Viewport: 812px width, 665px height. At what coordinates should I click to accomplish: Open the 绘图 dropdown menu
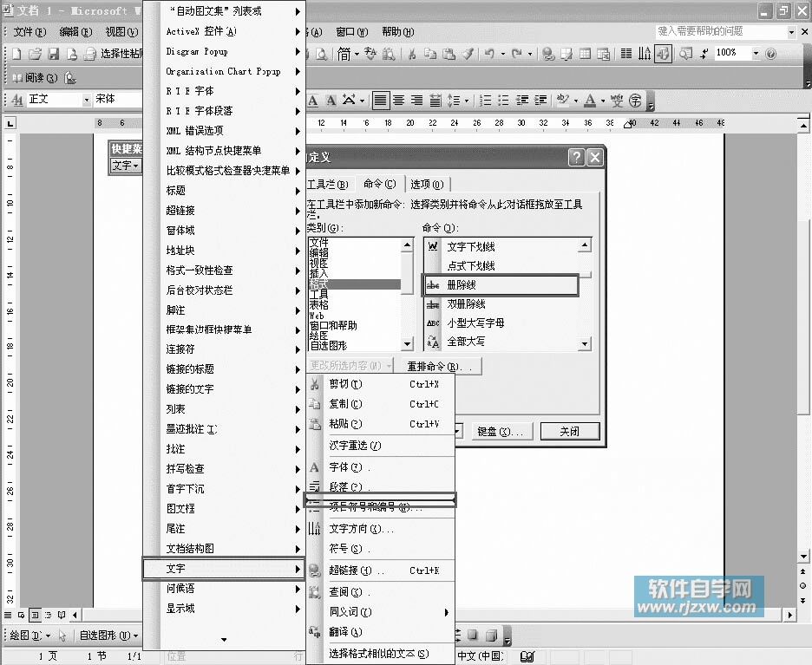point(30,635)
